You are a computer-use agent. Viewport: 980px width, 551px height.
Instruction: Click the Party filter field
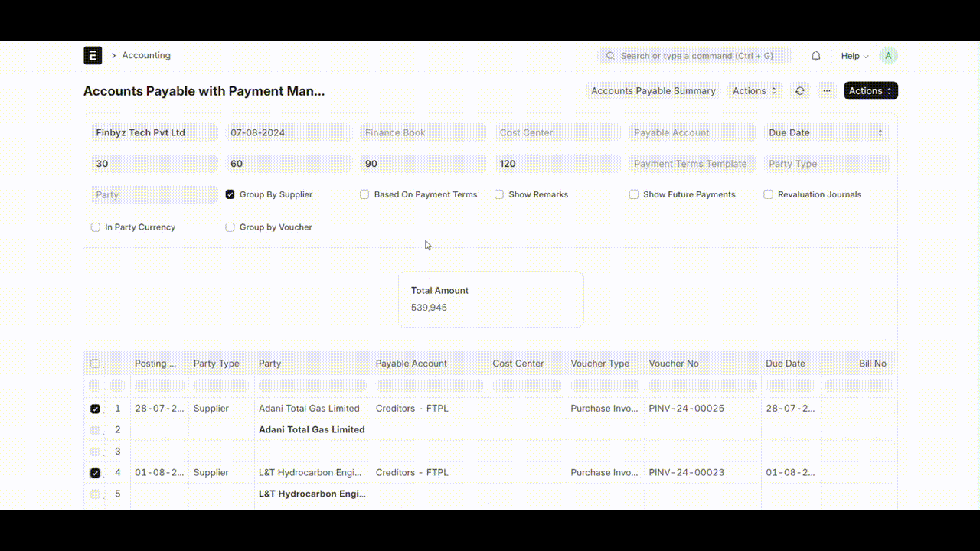(x=155, y=194)
